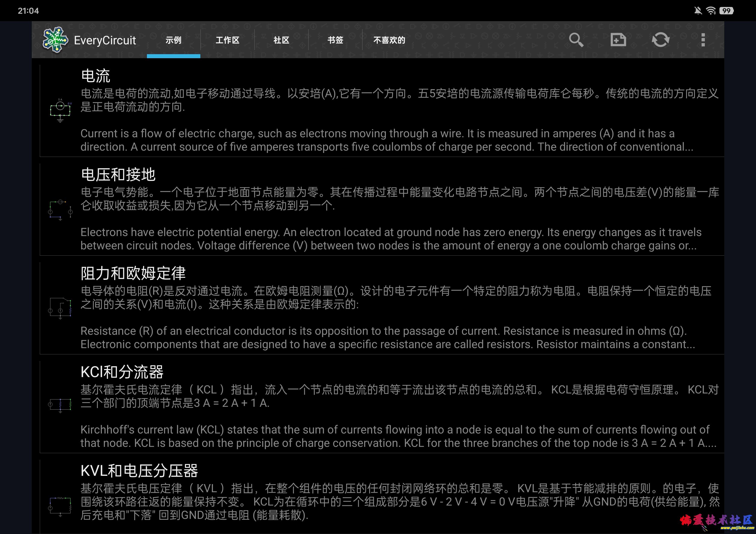Open the 电压和接地 example title

[x=118, y=174]
